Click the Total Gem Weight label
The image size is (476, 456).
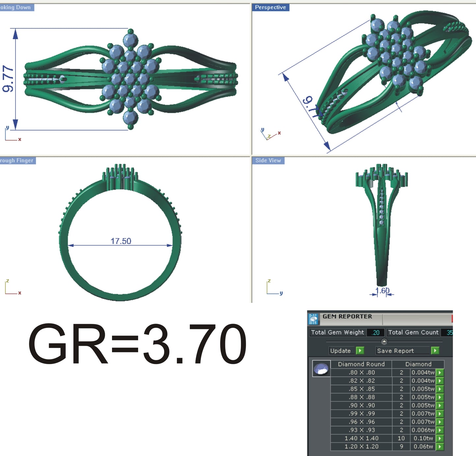pos(338,333)
